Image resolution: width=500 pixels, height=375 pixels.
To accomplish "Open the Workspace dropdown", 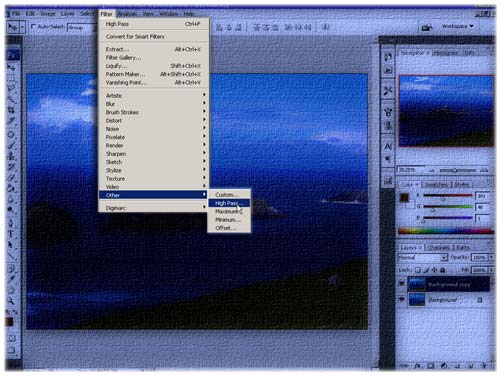I will click(457, 26).
